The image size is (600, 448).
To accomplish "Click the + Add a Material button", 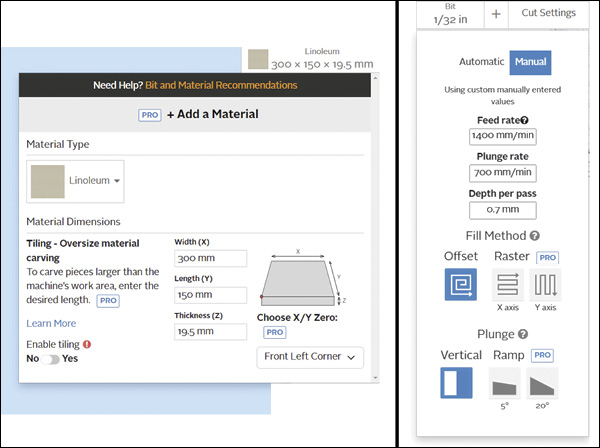I will click(x=213, y=114).
